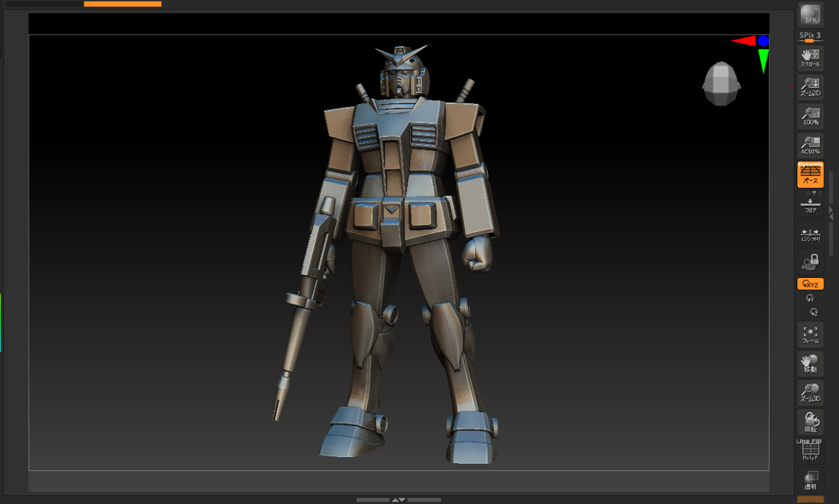Click the Zoom3D (ズーム3D) icon
839x504 pixels.
[810, 393]
